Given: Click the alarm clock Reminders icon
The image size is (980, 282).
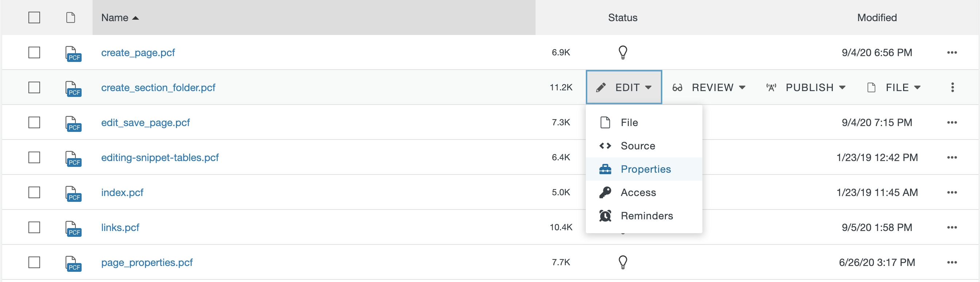Looking at the screenshot, I should pos(605,215).
